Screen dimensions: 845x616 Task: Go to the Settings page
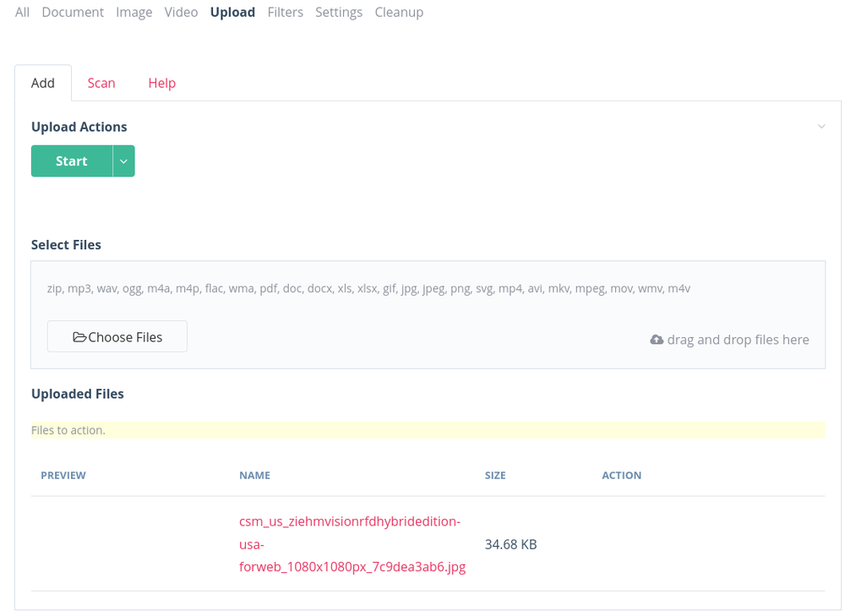coord(339,12)
